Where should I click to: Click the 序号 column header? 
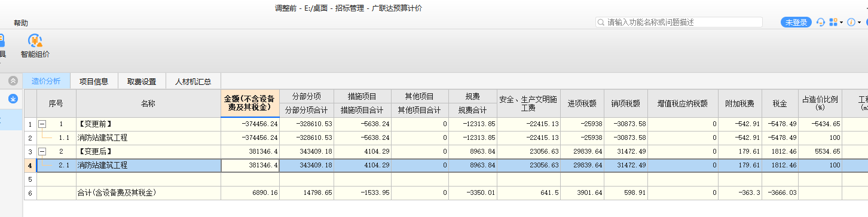(56, 103)
